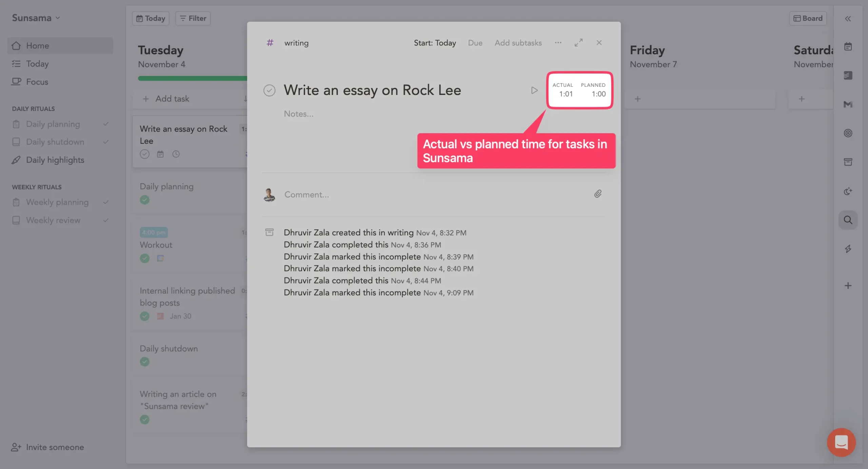Image resolution: width=868 pixels, height=469 pixels.
Task: Open the Filter menu
Action: click(193, 18)
